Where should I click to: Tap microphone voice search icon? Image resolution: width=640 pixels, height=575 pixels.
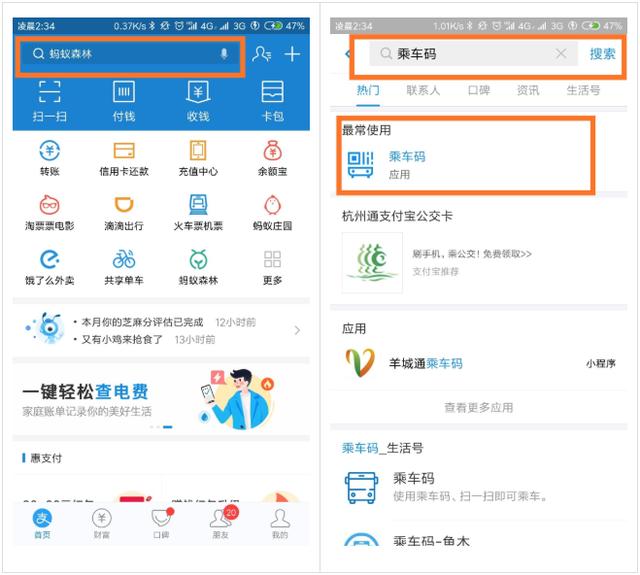[x=224, y=54]
